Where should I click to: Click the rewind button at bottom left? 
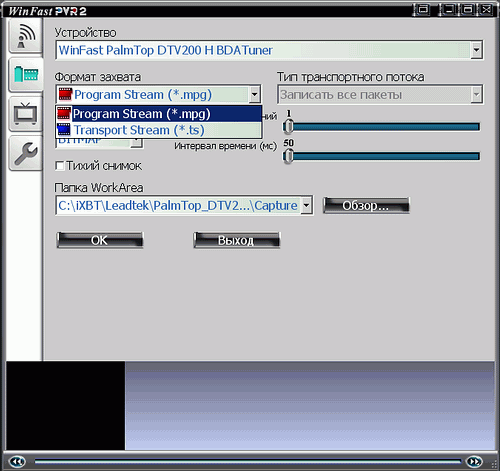pyautogui.click(x=17, y=462)
